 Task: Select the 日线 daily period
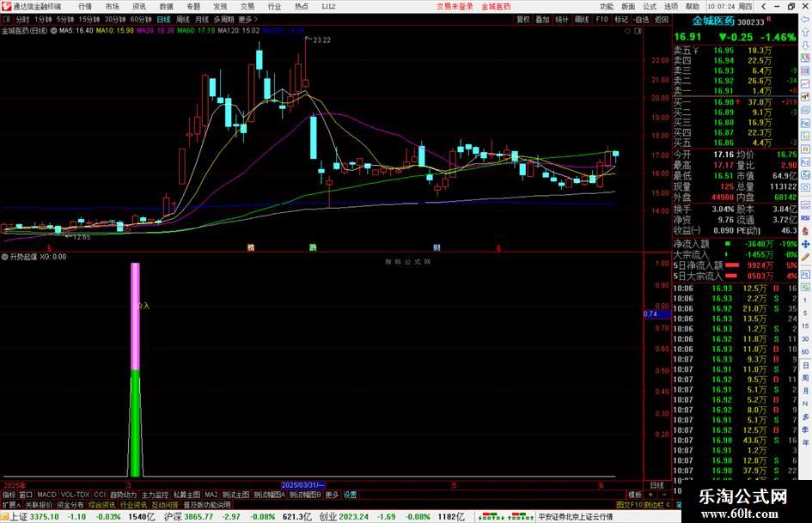pyautogui.click(x=163, y=20)
